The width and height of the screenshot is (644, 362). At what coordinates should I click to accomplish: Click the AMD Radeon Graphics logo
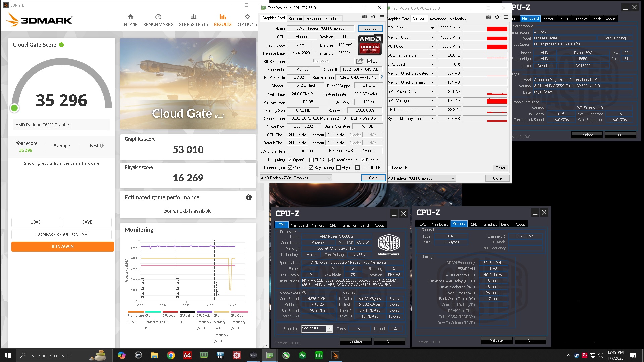(370, 44)
